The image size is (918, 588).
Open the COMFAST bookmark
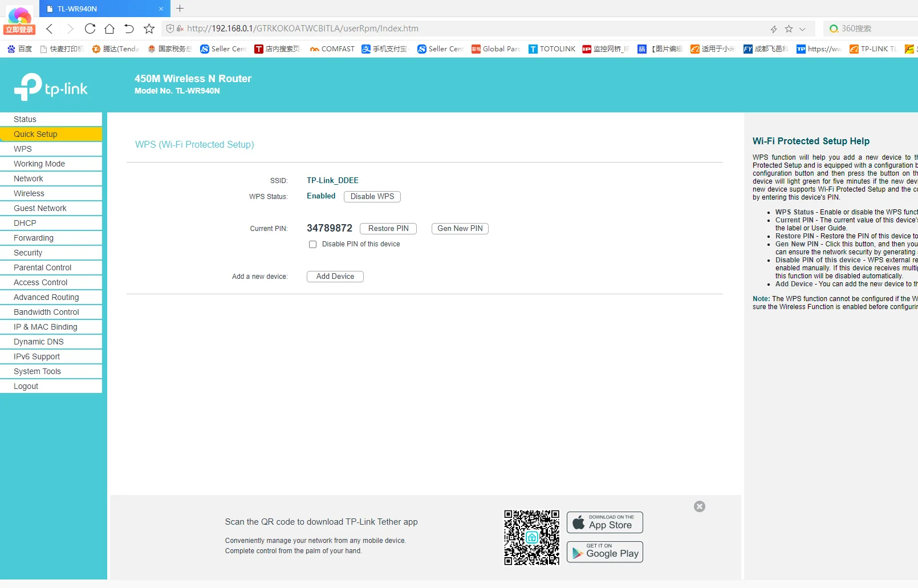click(332, 49)
